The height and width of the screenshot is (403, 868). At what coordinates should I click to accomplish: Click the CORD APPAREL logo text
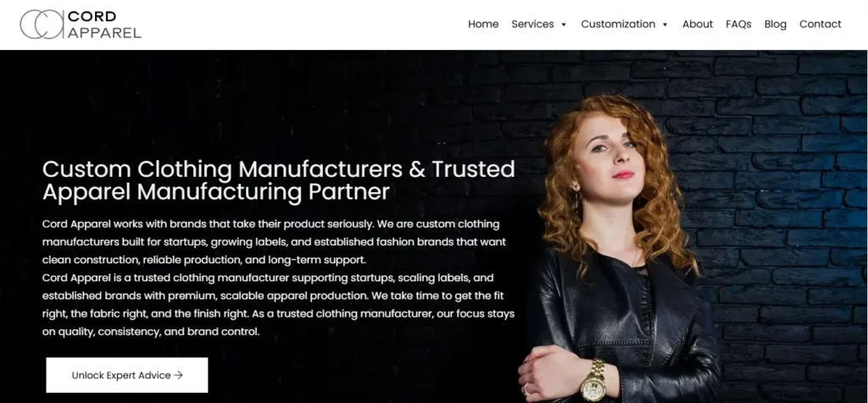104,25
